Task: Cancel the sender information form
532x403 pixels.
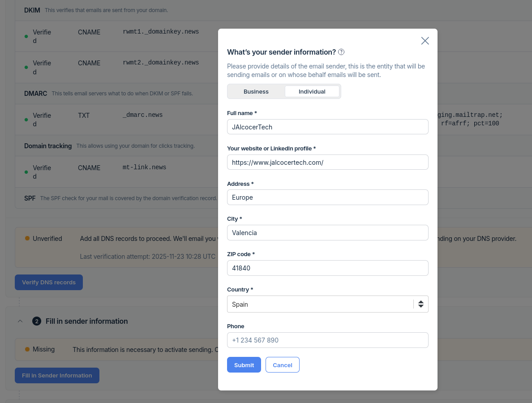Action: [x=282, y=365]
